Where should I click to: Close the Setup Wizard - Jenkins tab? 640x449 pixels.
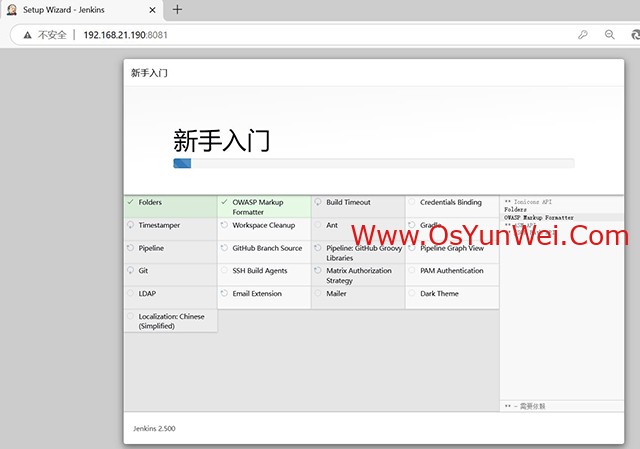coord(152,10)
